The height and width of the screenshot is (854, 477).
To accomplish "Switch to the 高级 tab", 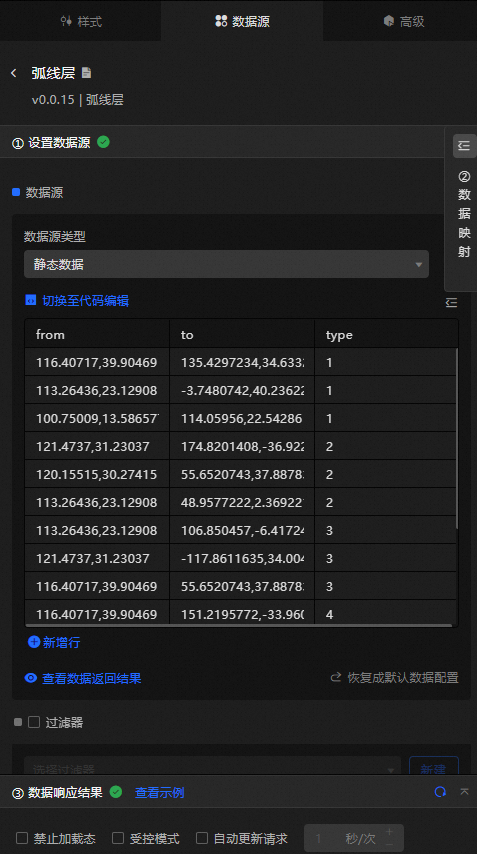I will point(403,21).
